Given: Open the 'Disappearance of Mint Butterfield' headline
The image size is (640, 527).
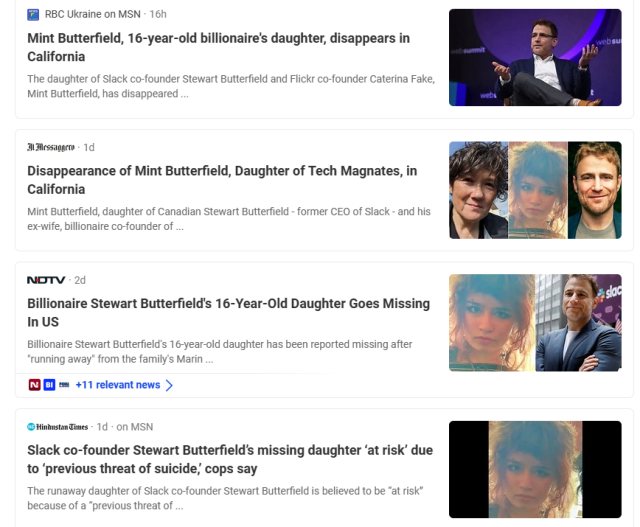Looking at the screenshot, I should (x=222, y=180).
